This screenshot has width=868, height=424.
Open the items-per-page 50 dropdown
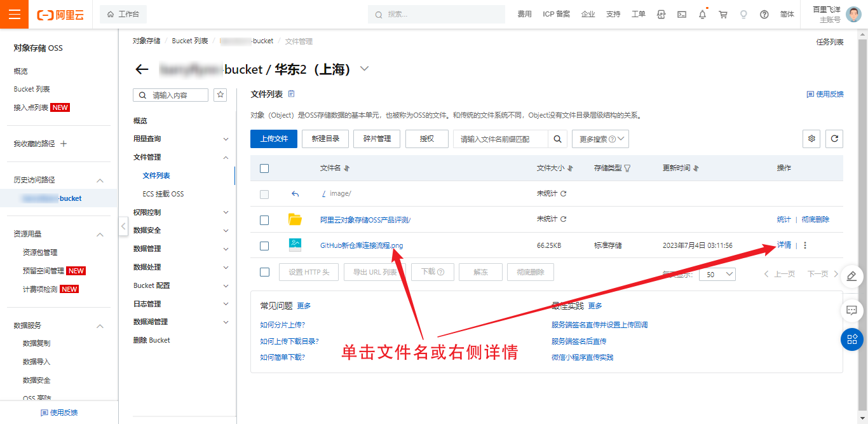pos(717,274)
